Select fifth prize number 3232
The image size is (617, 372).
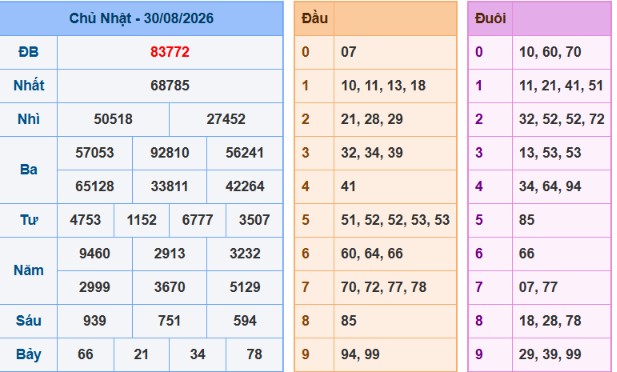tap(245, 254)
